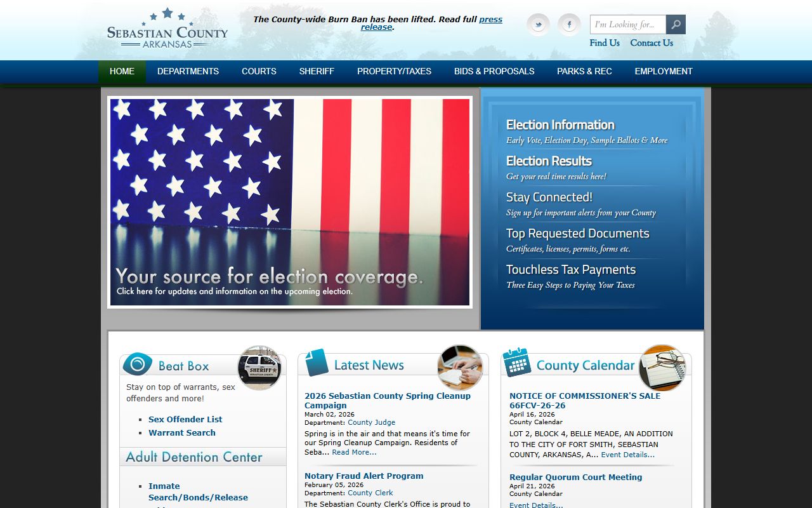Open the Sex Offender List link
Image resolution: width=812 pixels, height=508 pixels.
185,419
